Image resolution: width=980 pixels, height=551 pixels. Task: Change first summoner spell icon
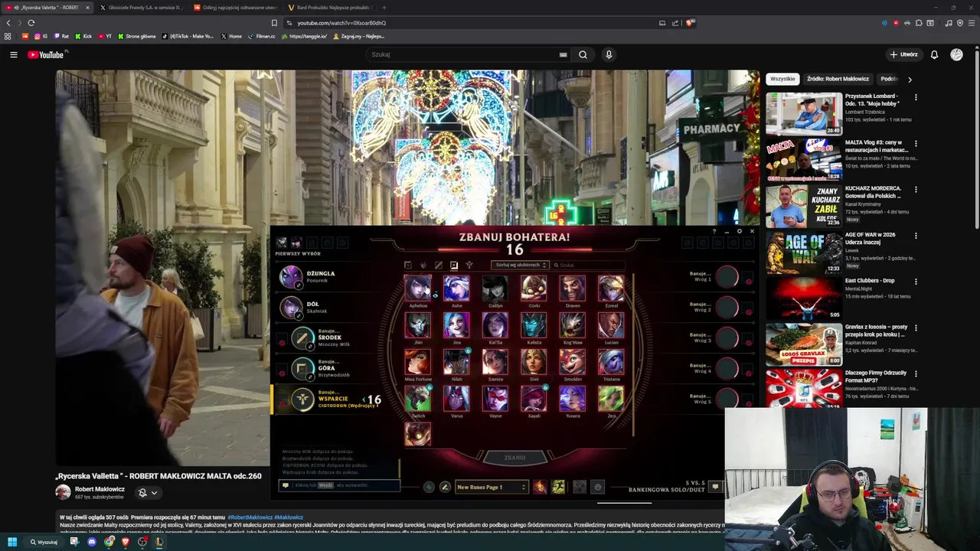pos(540,487)
